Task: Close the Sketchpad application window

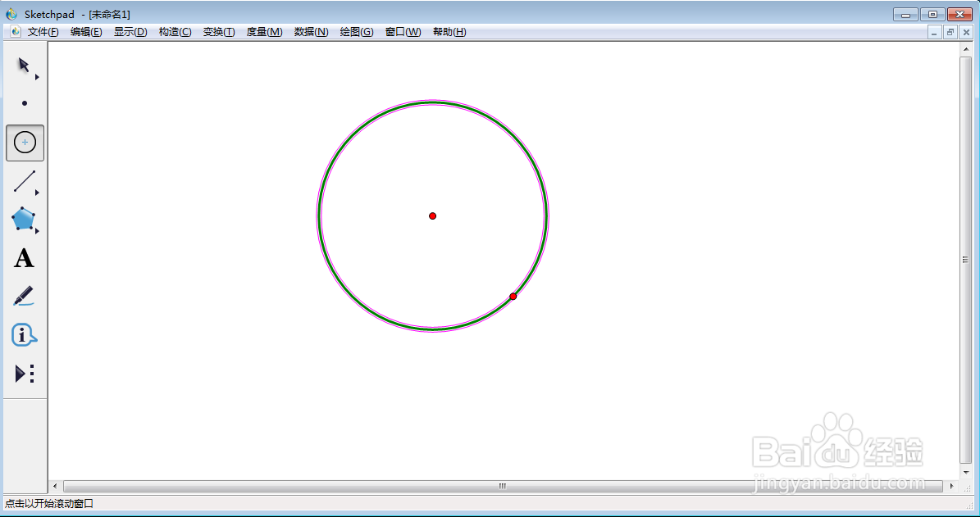Action: 960,15
